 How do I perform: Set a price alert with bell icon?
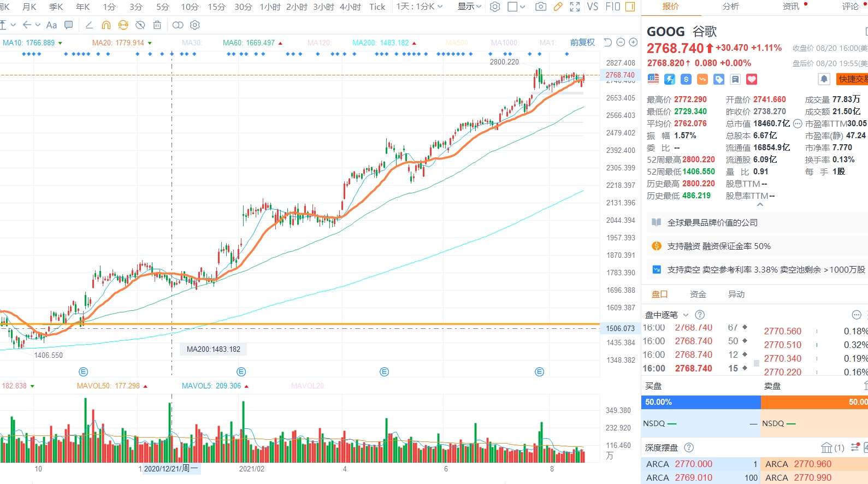pos(824,79)
